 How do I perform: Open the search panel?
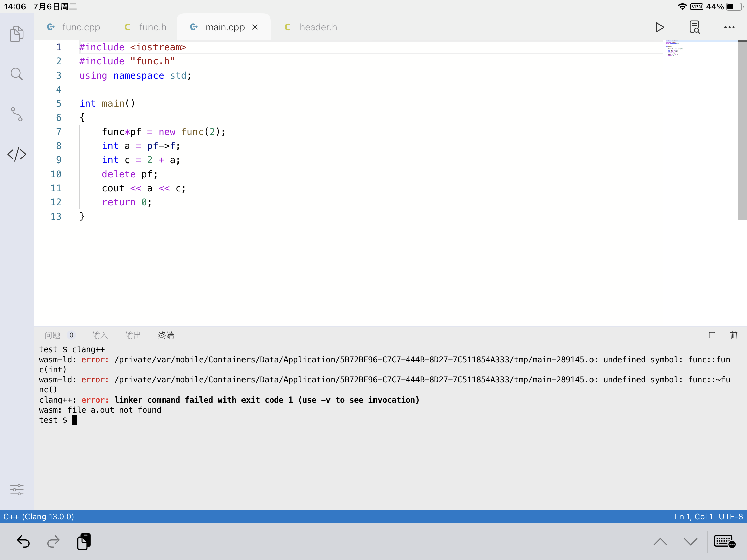(16, 74)
